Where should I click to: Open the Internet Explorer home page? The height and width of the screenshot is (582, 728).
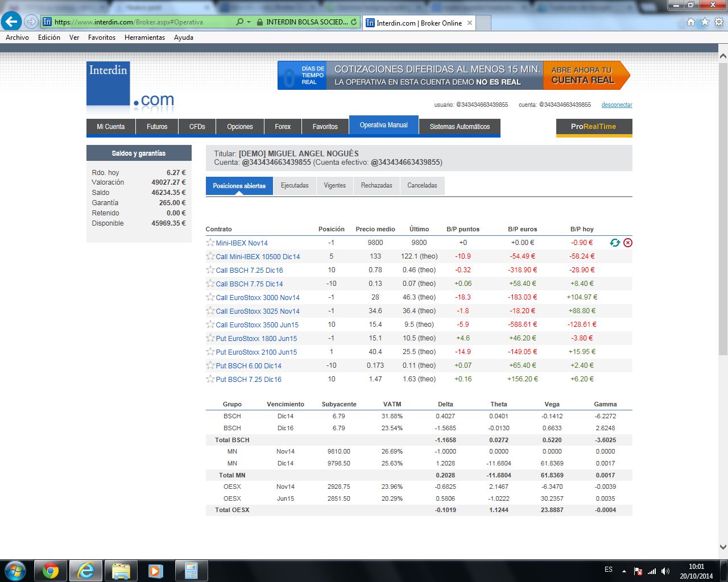[691, 22]
